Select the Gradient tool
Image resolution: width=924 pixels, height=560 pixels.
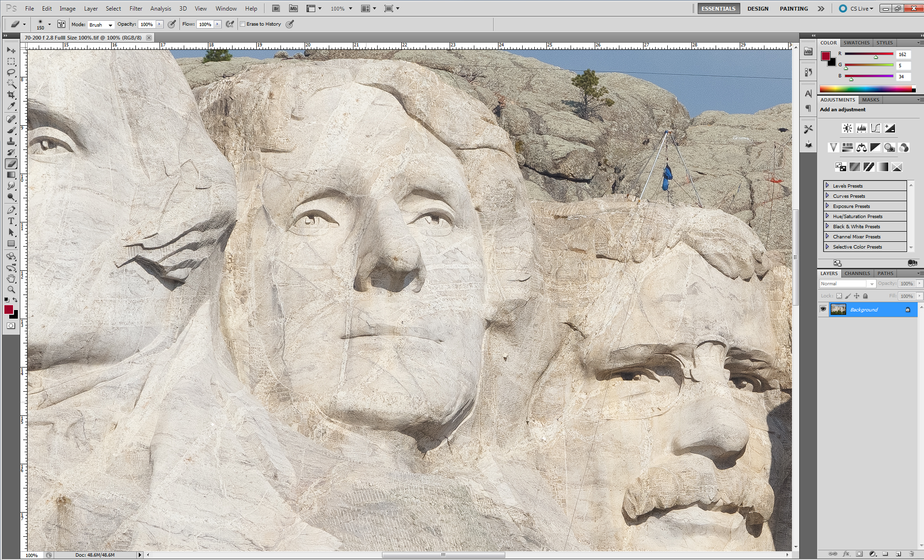click(x=11, y=175)
